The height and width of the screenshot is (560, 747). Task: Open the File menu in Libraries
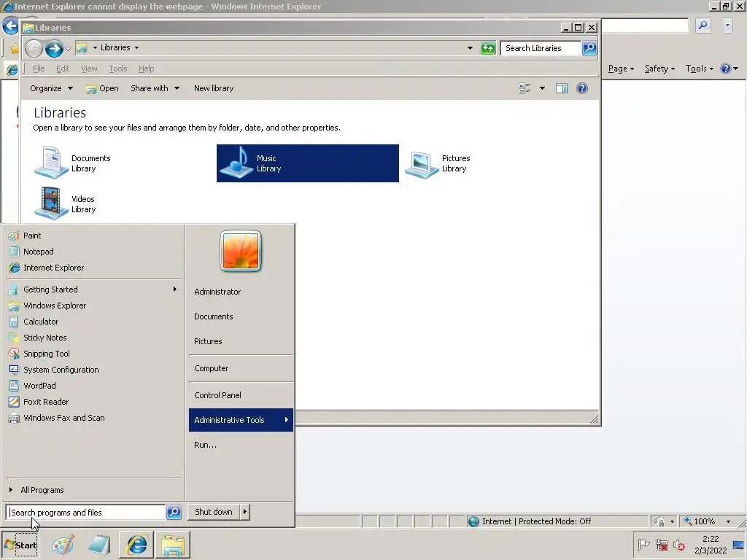[39, 69]
